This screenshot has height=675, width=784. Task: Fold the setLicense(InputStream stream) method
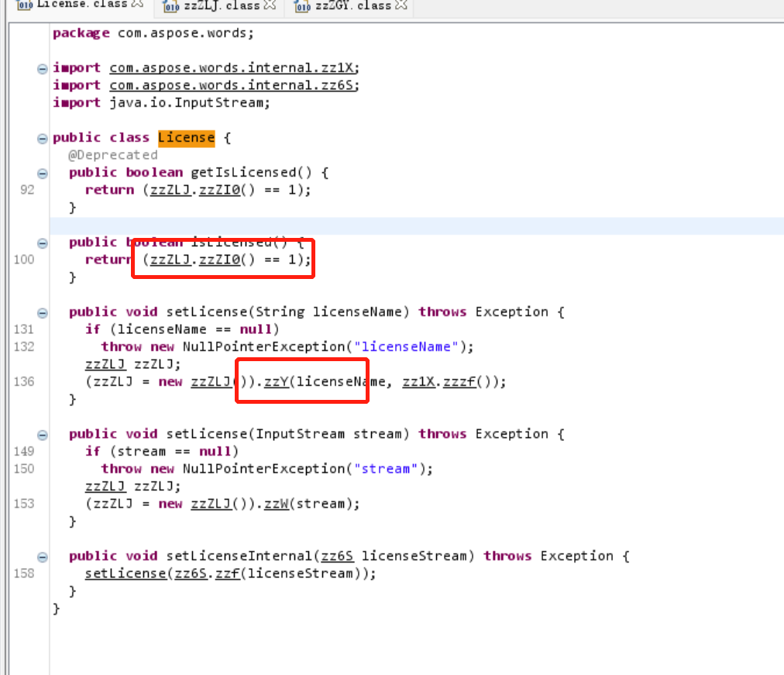pos(43,435)
